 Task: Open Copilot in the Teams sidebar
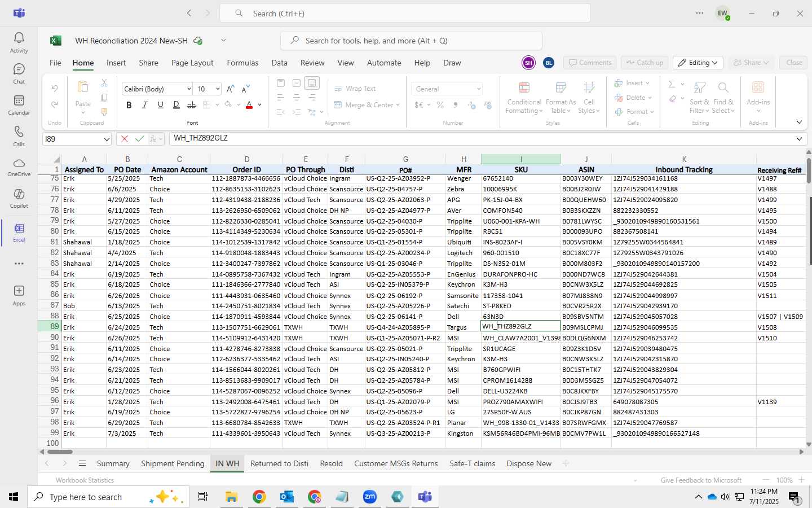coord(19,198)
